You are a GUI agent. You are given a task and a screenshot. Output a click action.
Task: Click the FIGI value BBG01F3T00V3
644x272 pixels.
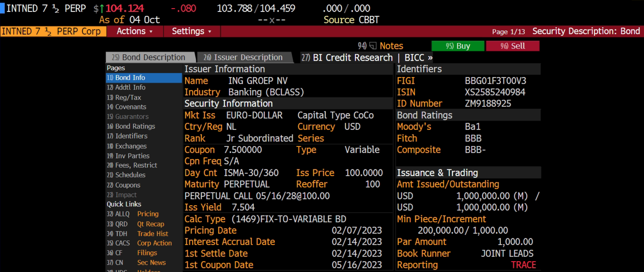(496, 81)
